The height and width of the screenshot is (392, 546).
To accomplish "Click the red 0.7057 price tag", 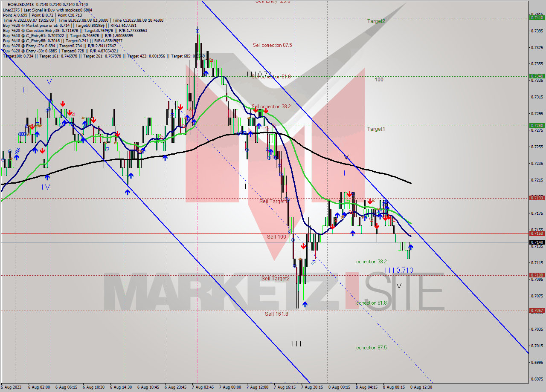I will (x=537, y=310).
